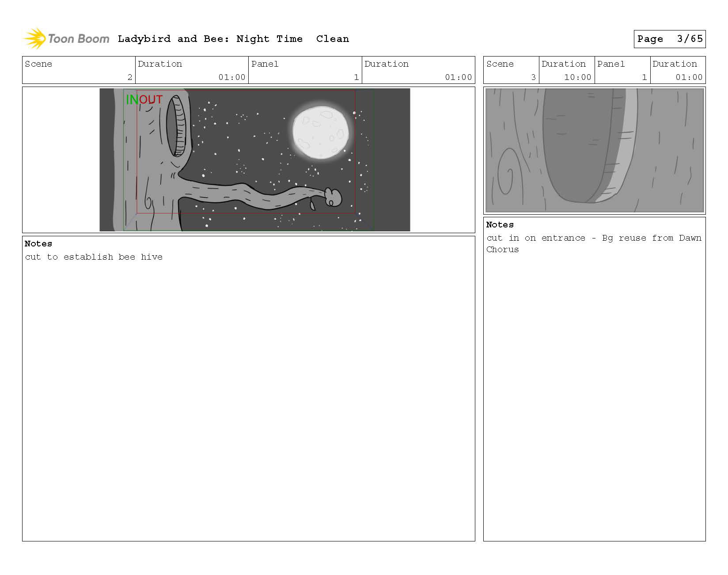Click the scene 2 Duration cell next to Scene 2
The height and width of the screenshot is (575, 728).
192,70
